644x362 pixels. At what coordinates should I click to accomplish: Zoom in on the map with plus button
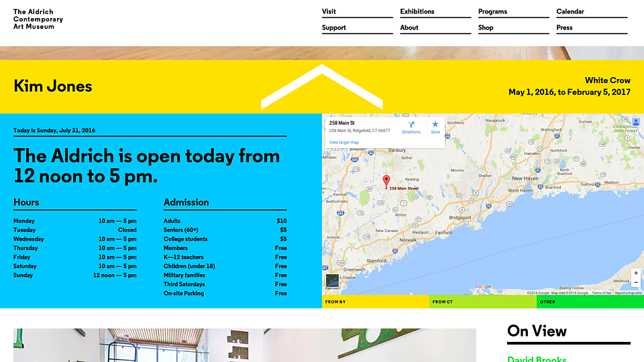635,273
